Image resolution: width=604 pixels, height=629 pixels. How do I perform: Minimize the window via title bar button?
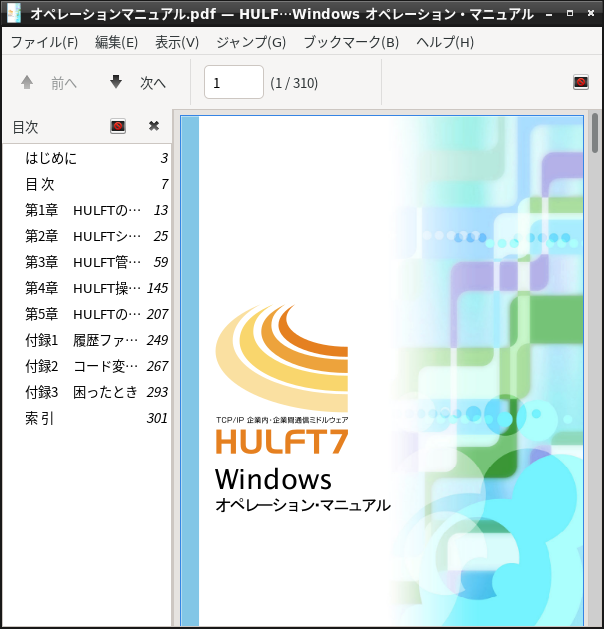[549, 14]
